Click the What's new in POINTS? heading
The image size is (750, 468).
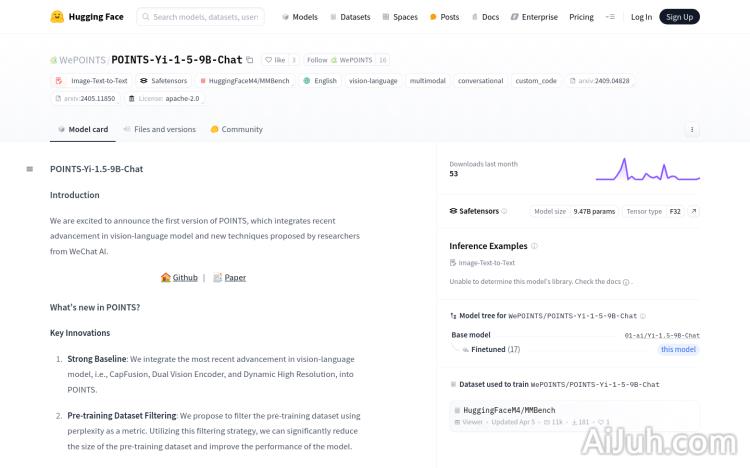95,307
